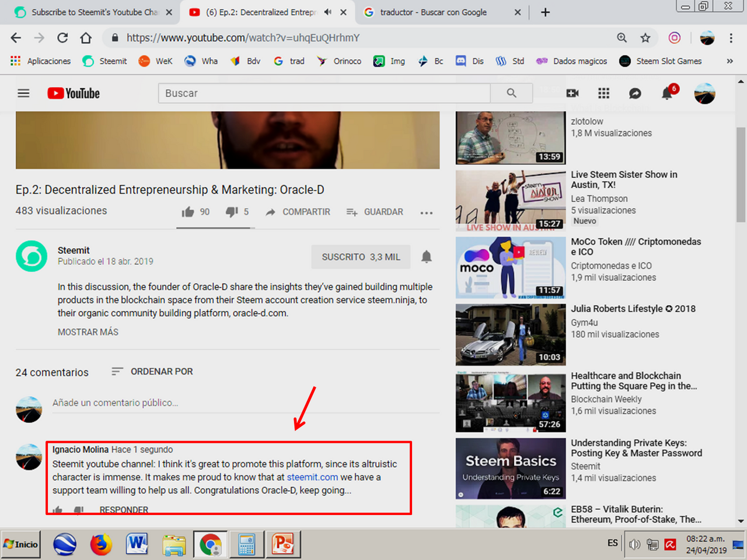Click the add public comment field

point(246,403)
